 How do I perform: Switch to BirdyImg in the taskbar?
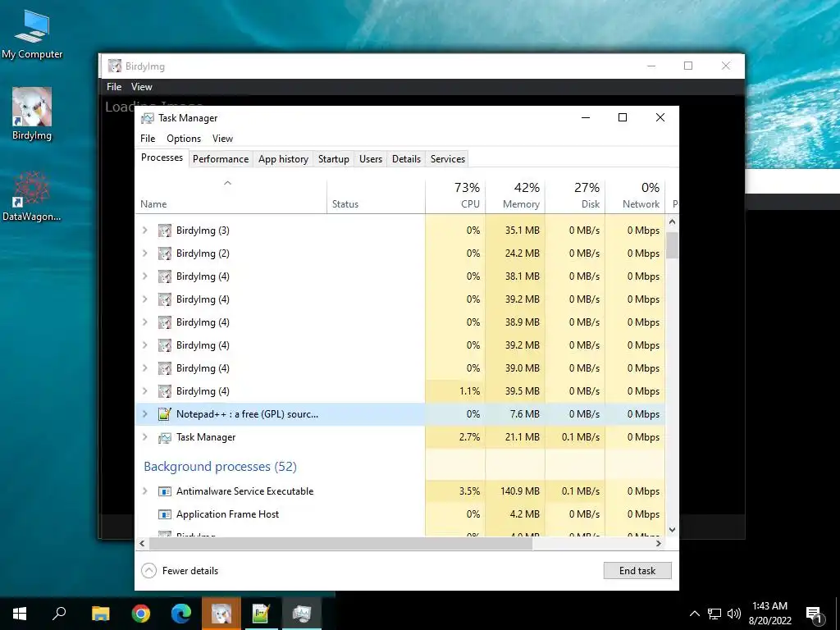(x=221, y=614)
